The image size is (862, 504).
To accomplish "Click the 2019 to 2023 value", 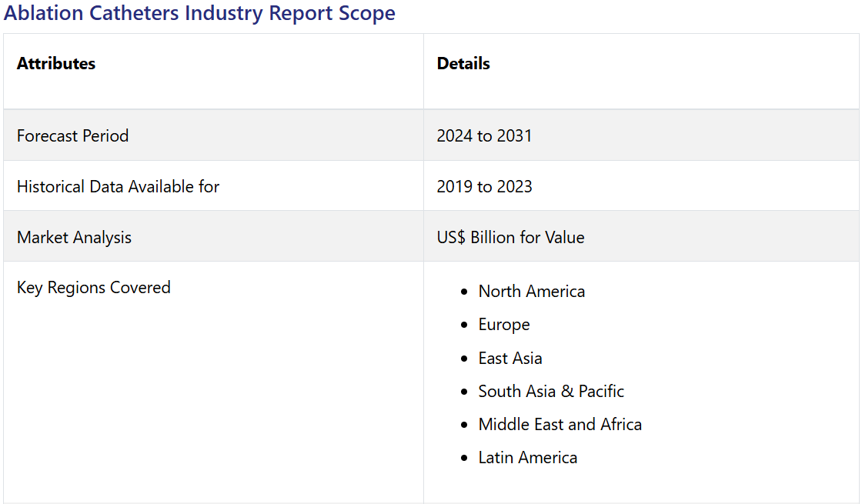I will point(484,187).
